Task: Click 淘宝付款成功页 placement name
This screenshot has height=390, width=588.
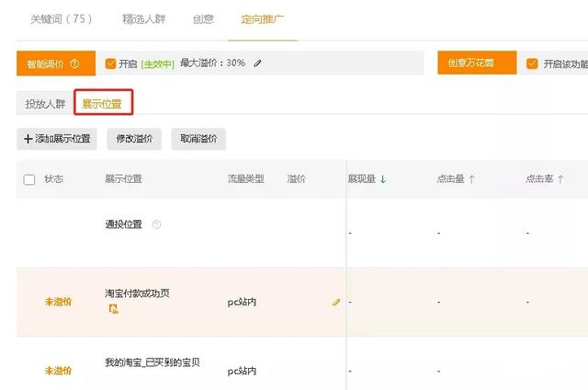Action: (137, 293)
